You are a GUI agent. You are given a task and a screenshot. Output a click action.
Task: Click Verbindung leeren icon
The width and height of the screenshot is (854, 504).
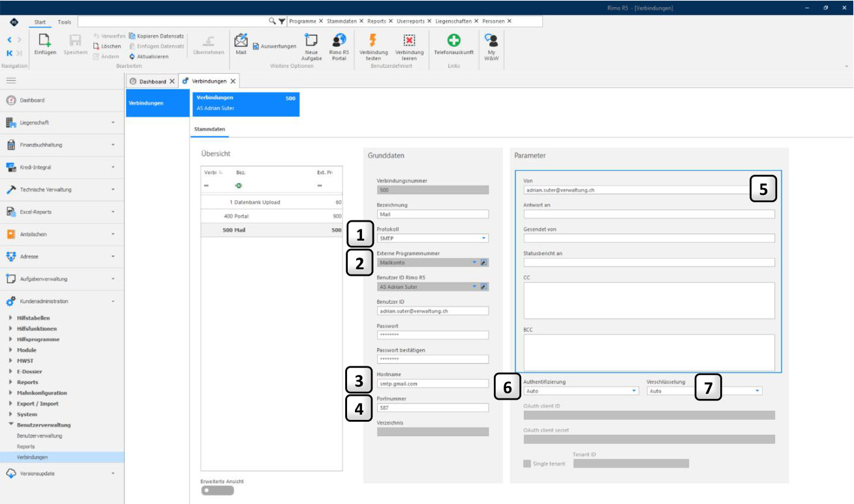(410, 40)
